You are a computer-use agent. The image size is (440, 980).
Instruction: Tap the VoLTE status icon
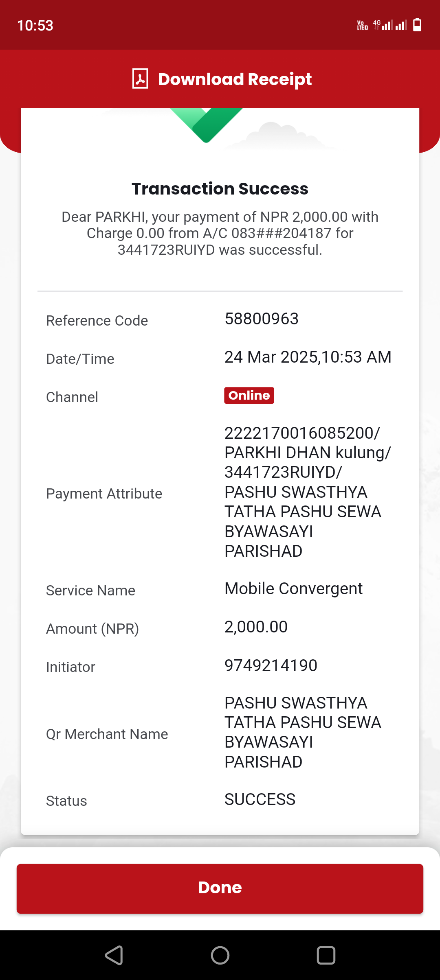coord(362,25)
